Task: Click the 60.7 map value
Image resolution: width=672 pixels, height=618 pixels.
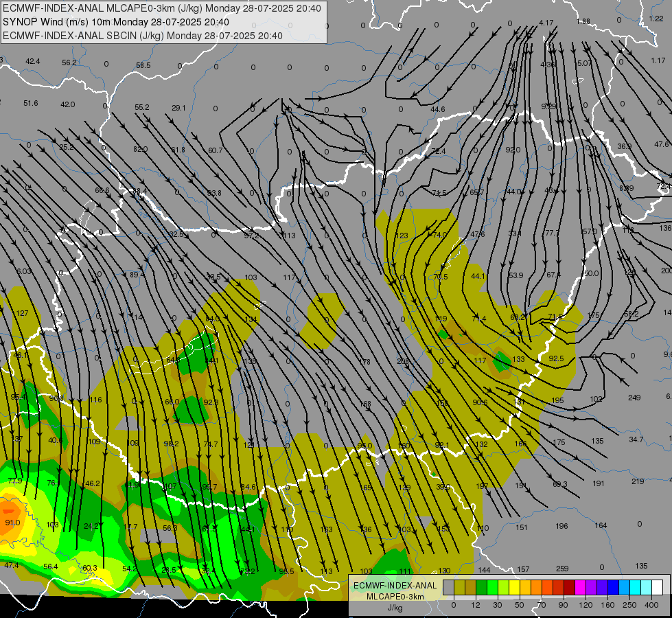Action: 215,150
